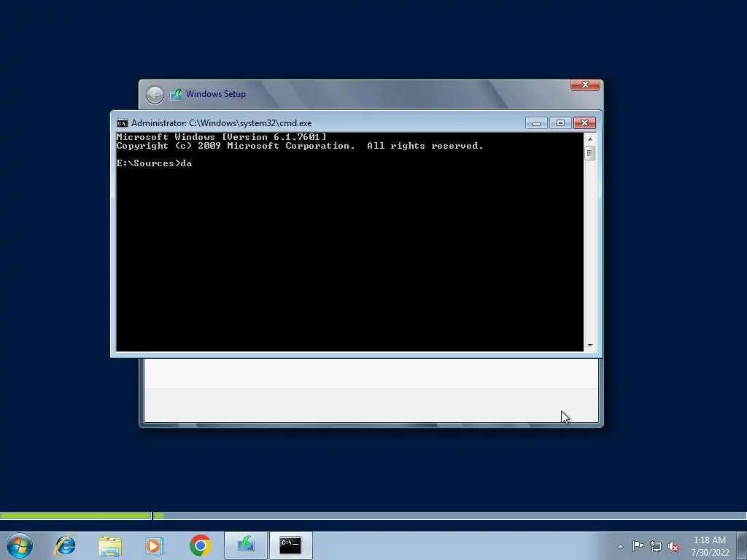Select the cmd.exe taskbar button
The height and width of the screenshot is (560, 747).
click(x=290, y=545)
